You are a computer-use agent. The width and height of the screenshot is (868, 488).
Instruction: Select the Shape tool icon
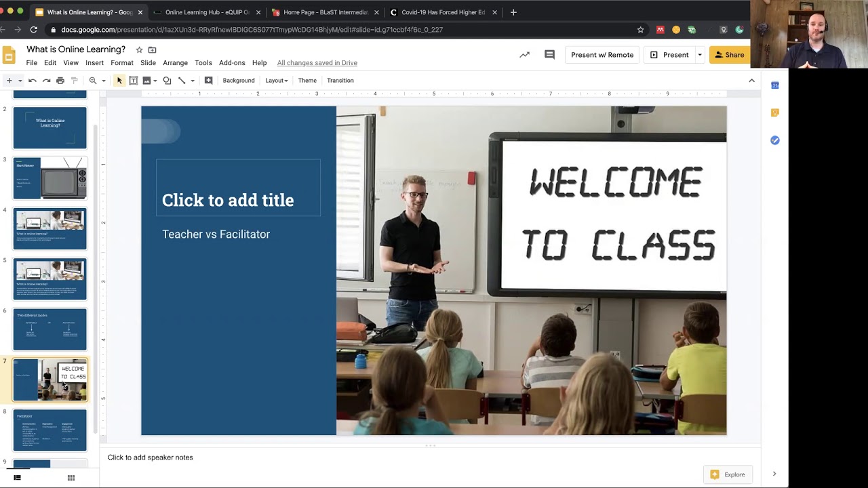click(167, 81)
